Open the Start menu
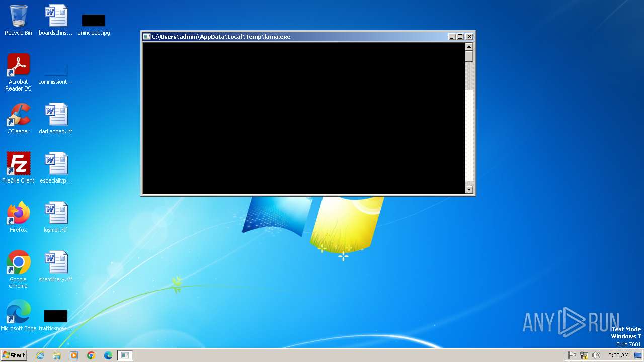The image size is (644, 362). (x=14, y=355)
